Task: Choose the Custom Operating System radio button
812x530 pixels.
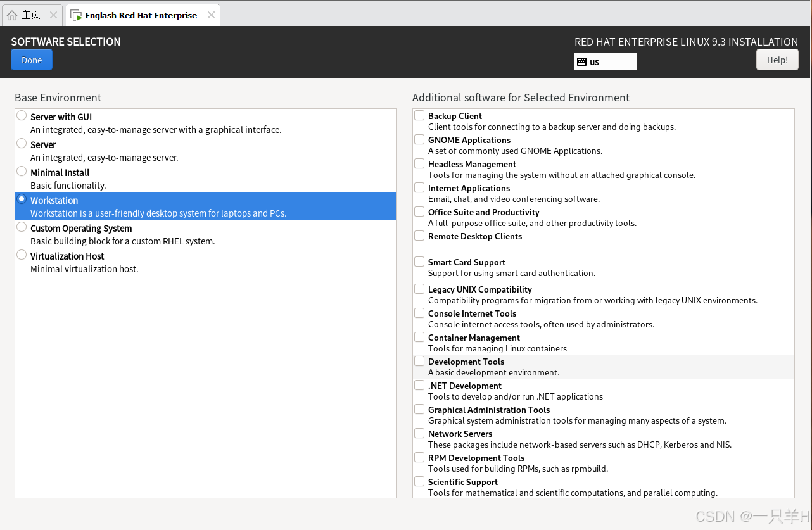Action: (22, 227)
